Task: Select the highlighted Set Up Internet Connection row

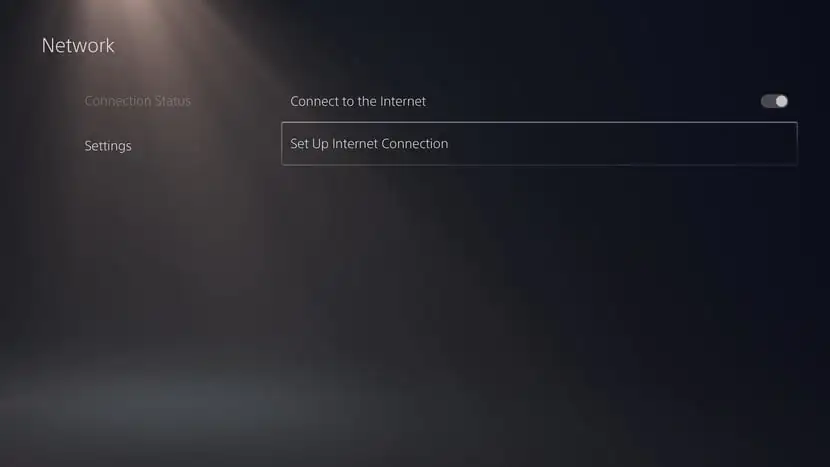Action: [x=539, y=143]
